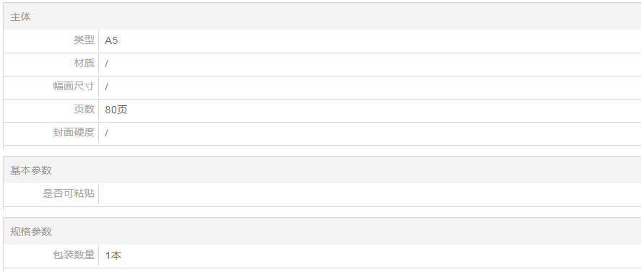The height and width of the screenshot is (272, 644).
Task: Click the 1本 package quantity value
Action: pos(113,255)
